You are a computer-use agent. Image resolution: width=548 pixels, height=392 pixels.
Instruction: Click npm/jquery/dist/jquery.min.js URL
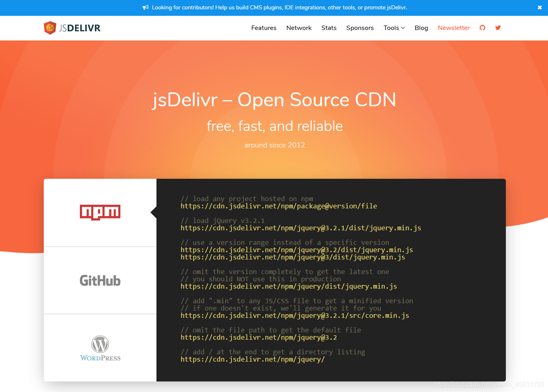coord(289,287)
